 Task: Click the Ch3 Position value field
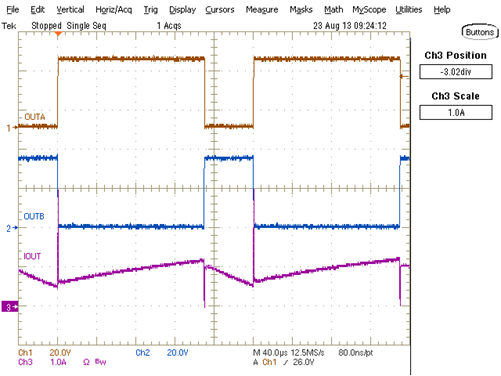(x=456, y=72)
